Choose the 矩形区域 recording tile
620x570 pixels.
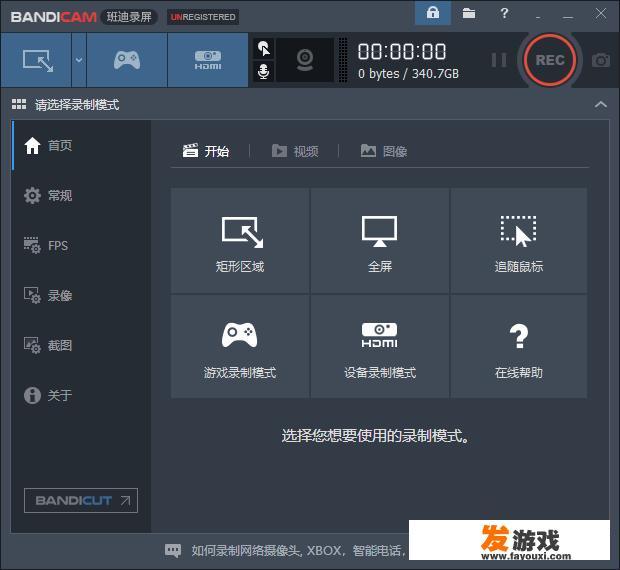240,241
